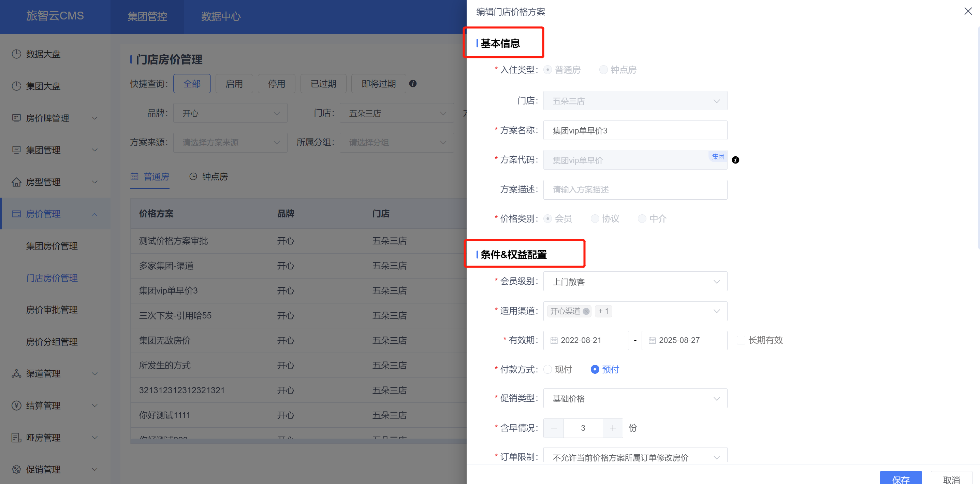The height and width of the screenshot is (484, 980).
Task: Open the 会员级别 dropdown
Action: click(635, 281)
